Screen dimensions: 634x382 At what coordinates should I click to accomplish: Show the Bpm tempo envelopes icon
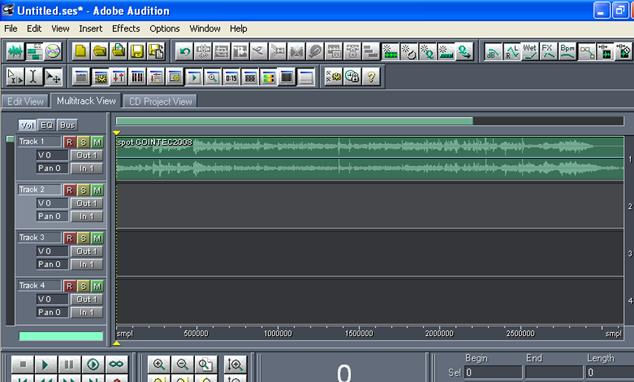pos(567,51)
